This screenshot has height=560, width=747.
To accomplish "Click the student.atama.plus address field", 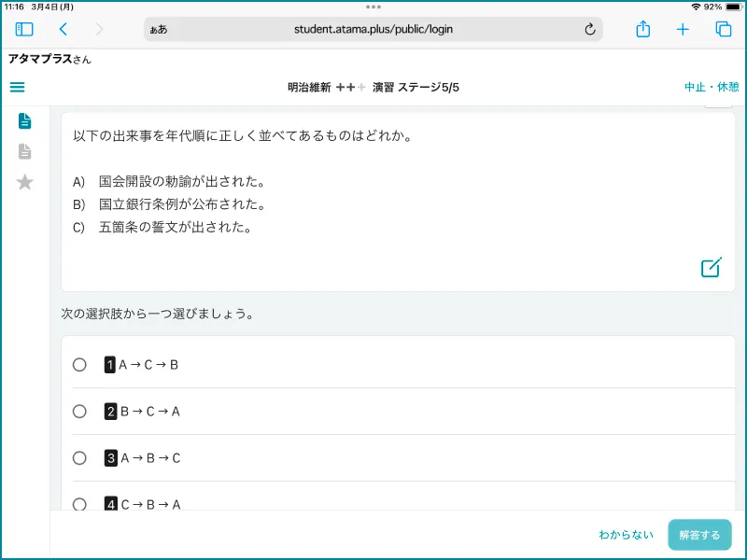I will coord(373,29).
